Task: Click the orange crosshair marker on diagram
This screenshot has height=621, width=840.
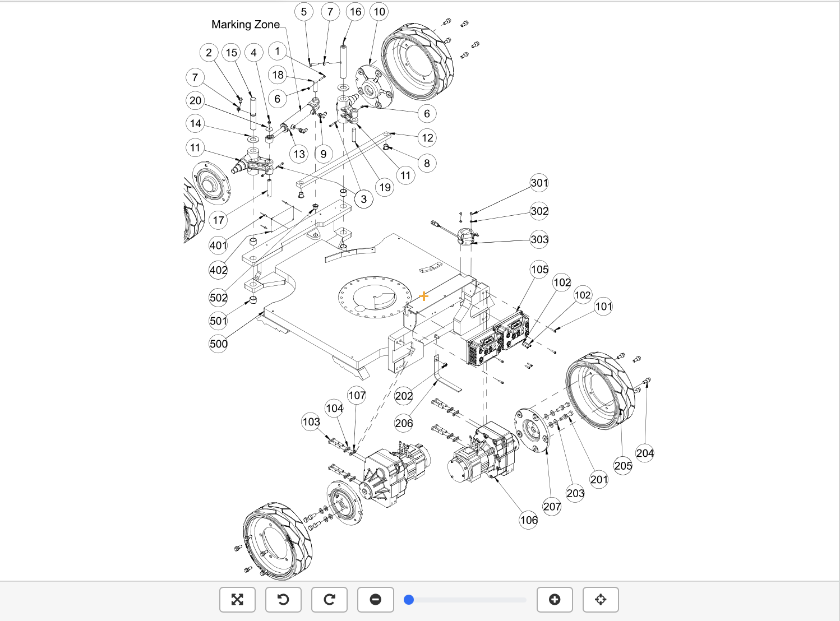Action: [x=423, y=296]
